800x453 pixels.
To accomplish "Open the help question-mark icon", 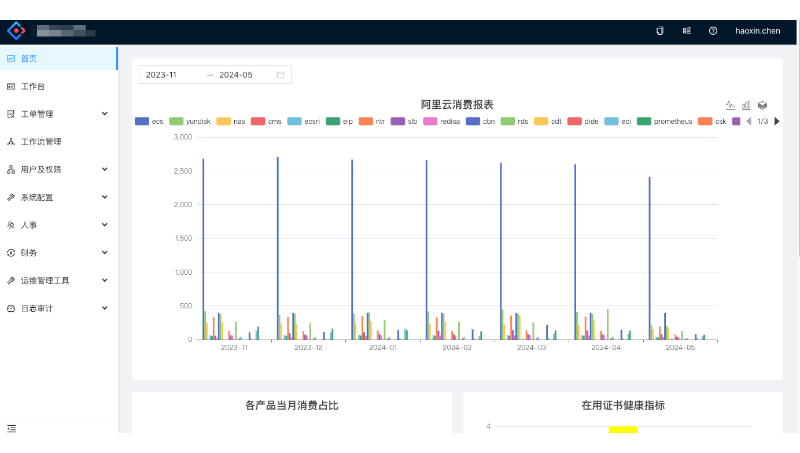I will tap(713, 31).
